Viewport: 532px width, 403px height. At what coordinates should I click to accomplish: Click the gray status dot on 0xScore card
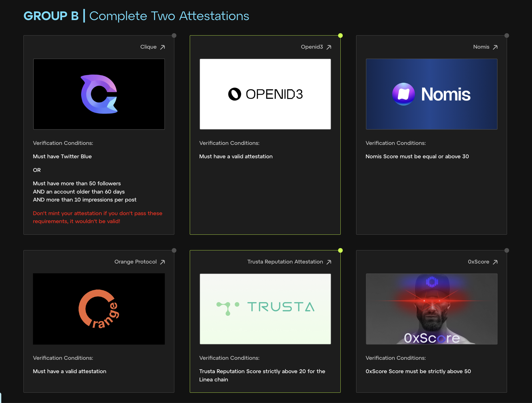[x=507, y=250]
